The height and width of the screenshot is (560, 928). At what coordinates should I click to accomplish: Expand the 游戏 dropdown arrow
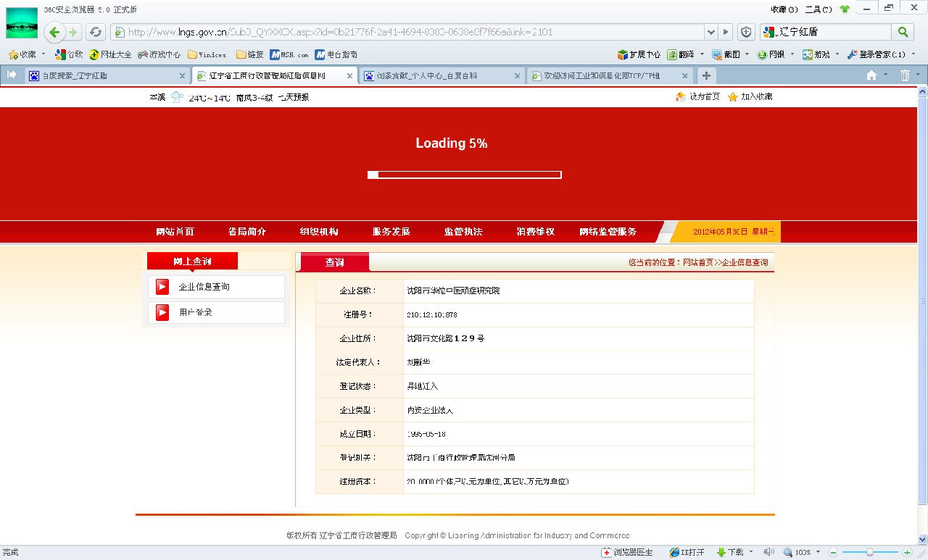pos(837,54)
